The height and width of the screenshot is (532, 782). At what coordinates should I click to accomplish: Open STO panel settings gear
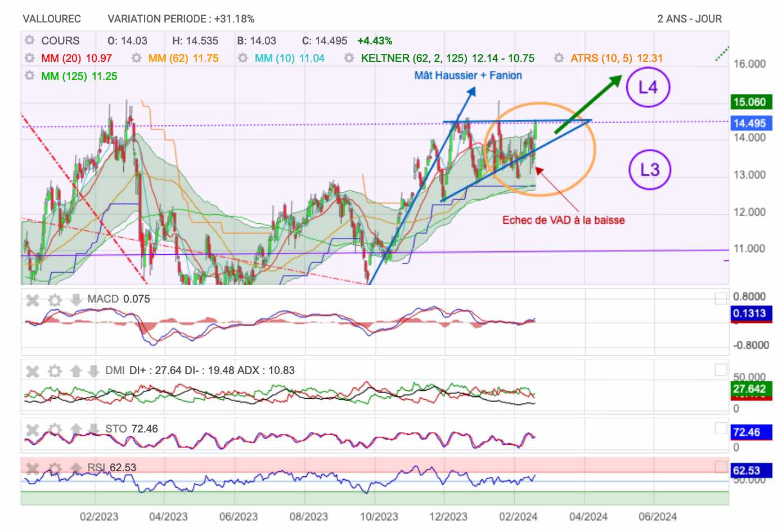55,430
